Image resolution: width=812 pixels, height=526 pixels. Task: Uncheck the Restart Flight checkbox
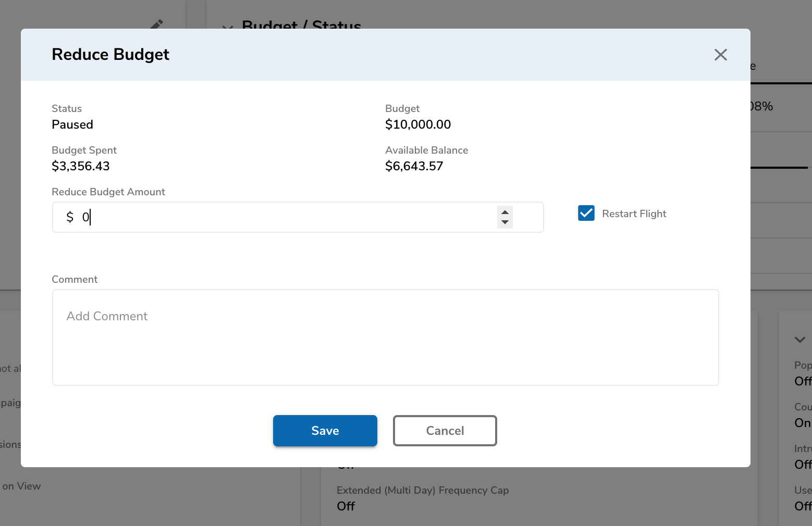click(x=586, y=213)
